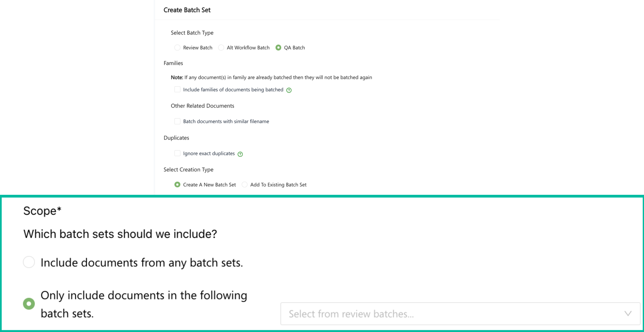Check Batch documents with similar filename
The height and width of the screenshot is (332, 644).
coord(177,121)
